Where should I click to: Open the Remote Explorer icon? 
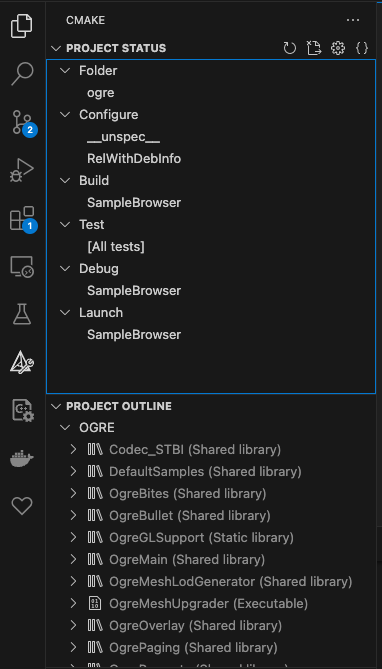click(x=22, y=267)
